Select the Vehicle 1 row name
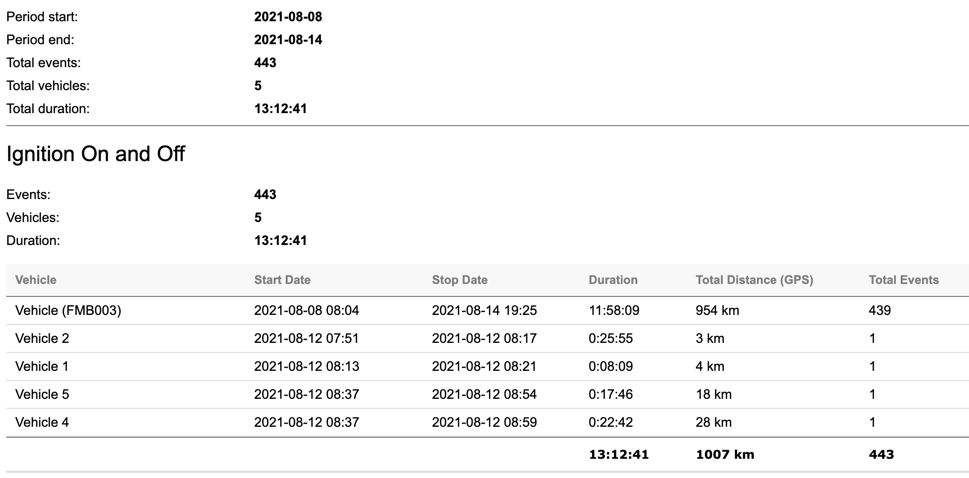The height and width of the screenshot is (478, 969). pyautogui.click(x=42, y=367)
